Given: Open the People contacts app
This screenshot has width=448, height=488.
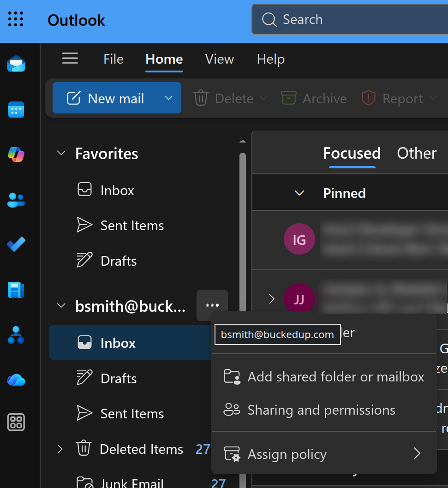Looking at the screenshot, I should pyautogui.click(x=16, y=200).
